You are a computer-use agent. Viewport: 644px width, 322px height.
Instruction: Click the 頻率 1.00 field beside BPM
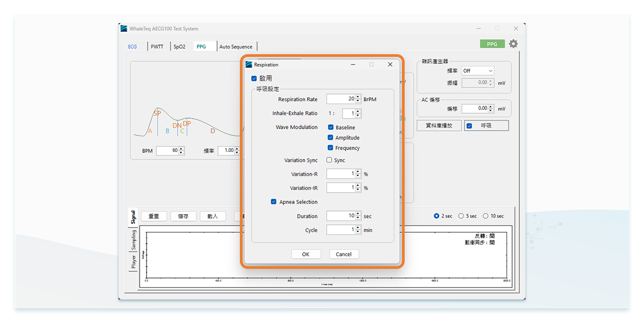point(229,151)
